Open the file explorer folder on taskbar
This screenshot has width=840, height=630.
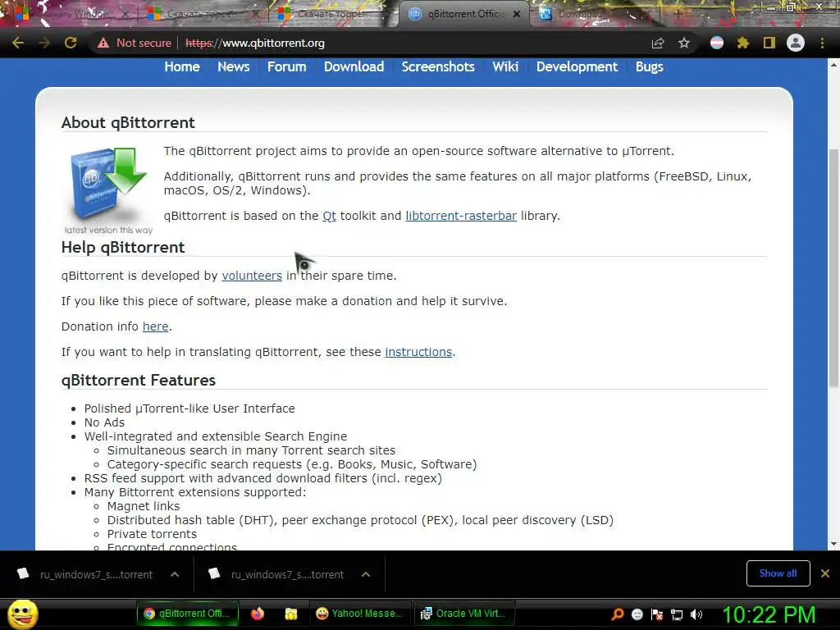[291, 614]
